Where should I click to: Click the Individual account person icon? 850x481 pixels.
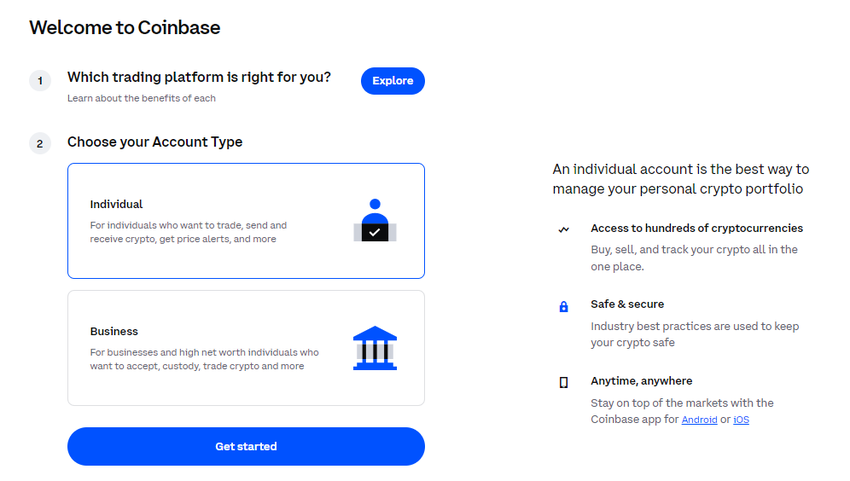coord(375,221)
